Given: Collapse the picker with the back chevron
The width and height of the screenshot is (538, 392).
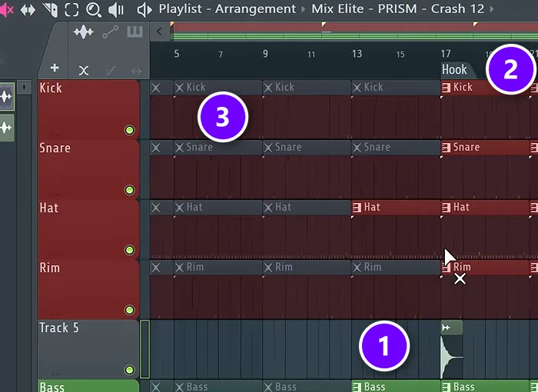Looking at the screenshot, I should [159, 32].
